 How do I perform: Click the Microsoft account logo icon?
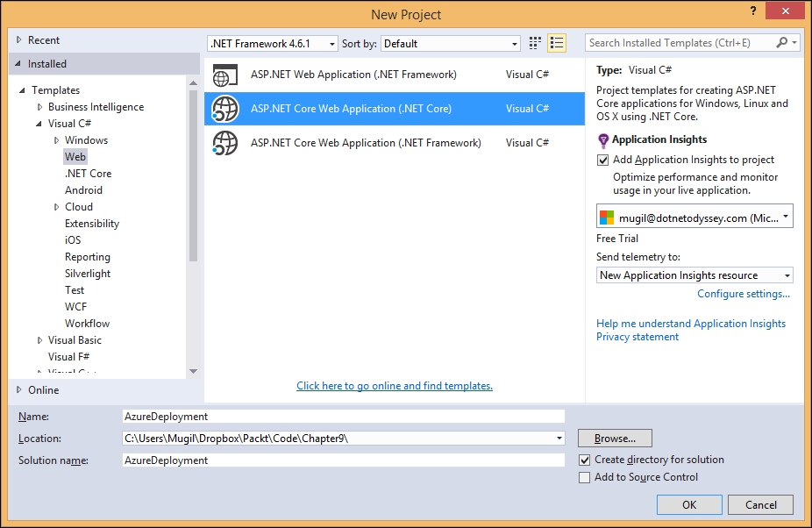point(607,218)
